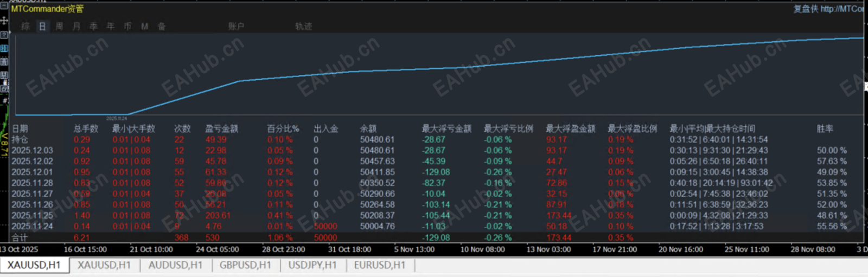This screenshot has height=277, width=868.
Task: Select the 2025.12.02 date row
Action: (33, 161)
